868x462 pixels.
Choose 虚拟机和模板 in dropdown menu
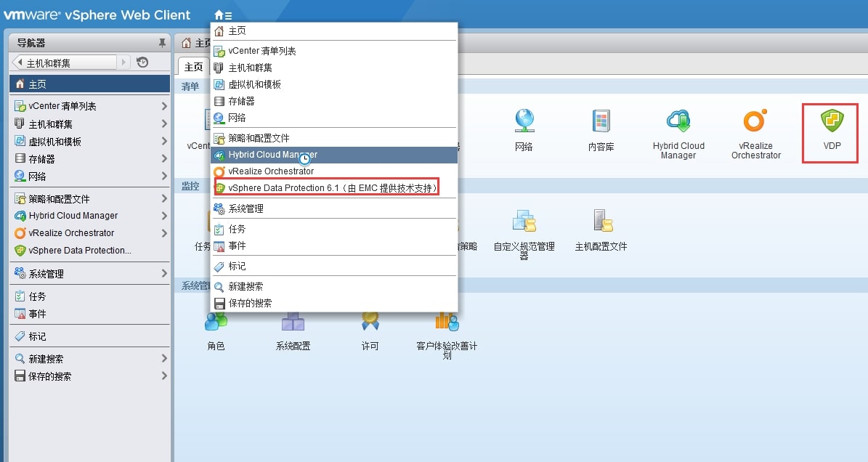tap(334, 84)
